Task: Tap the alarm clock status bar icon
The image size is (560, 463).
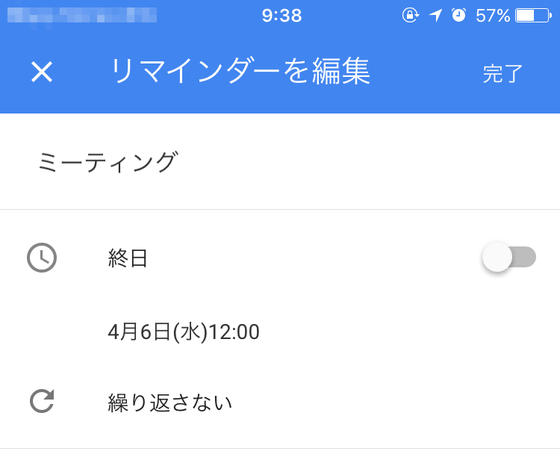Action: tap(459, 15)
